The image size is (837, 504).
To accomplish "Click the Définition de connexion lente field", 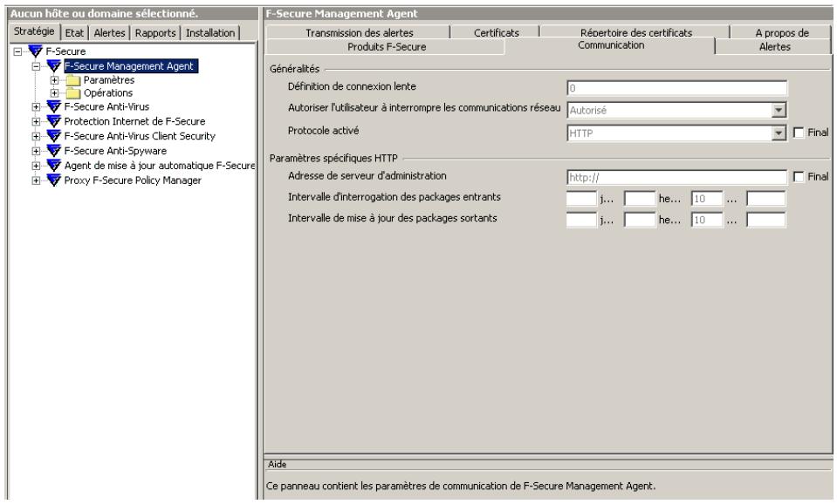I will pos(676,89).
